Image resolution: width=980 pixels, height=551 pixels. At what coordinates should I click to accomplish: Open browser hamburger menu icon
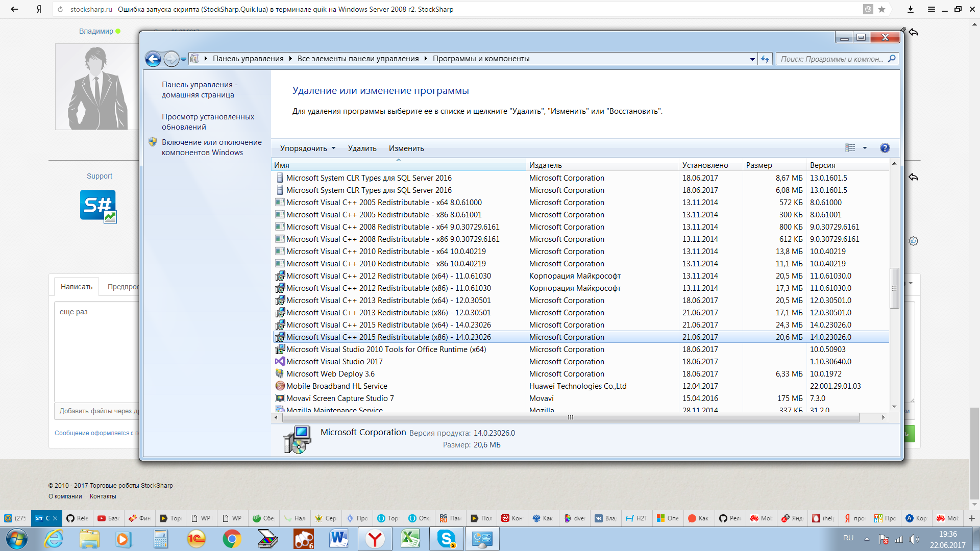(931, 9)
